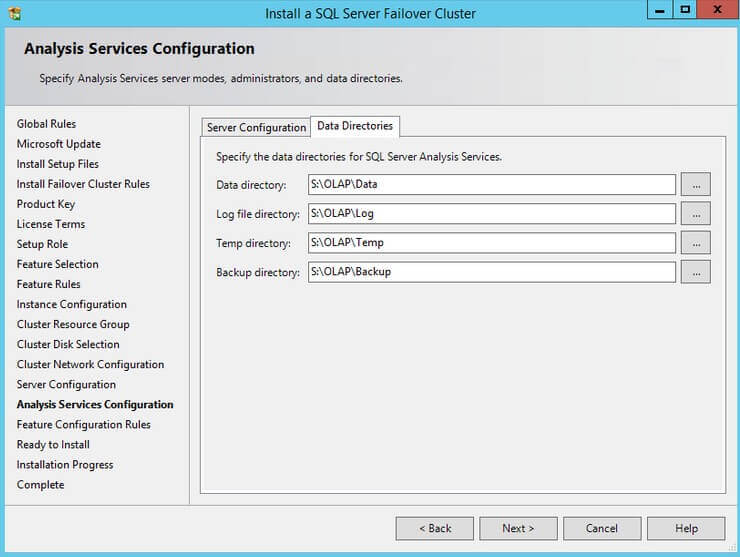Browse for the Data directory path
The width and height of the screenshot is (740, 557).
(x=695, y=185)
